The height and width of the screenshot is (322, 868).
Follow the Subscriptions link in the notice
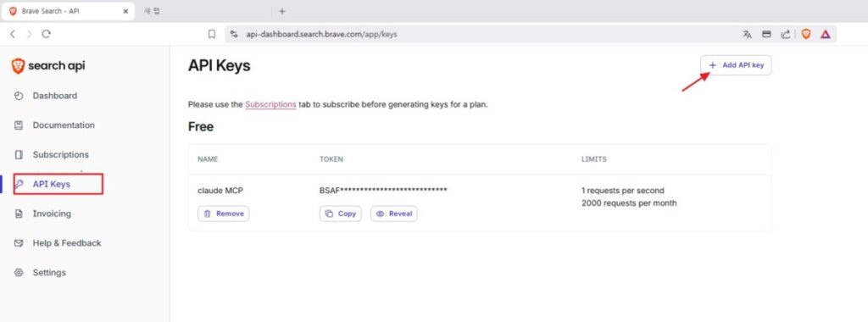coord(270,104)
